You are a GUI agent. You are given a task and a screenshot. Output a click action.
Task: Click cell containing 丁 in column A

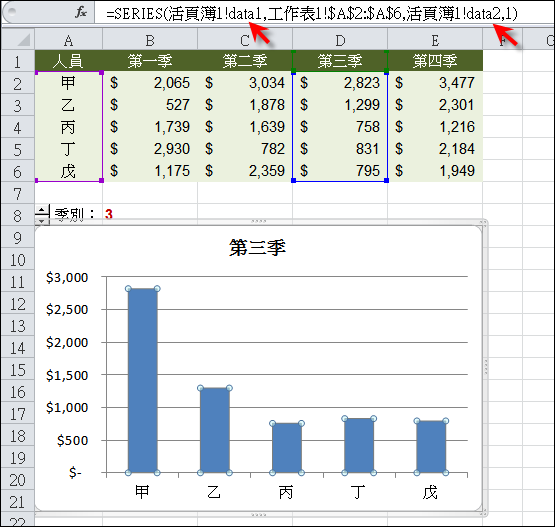[x=69, y=149]
